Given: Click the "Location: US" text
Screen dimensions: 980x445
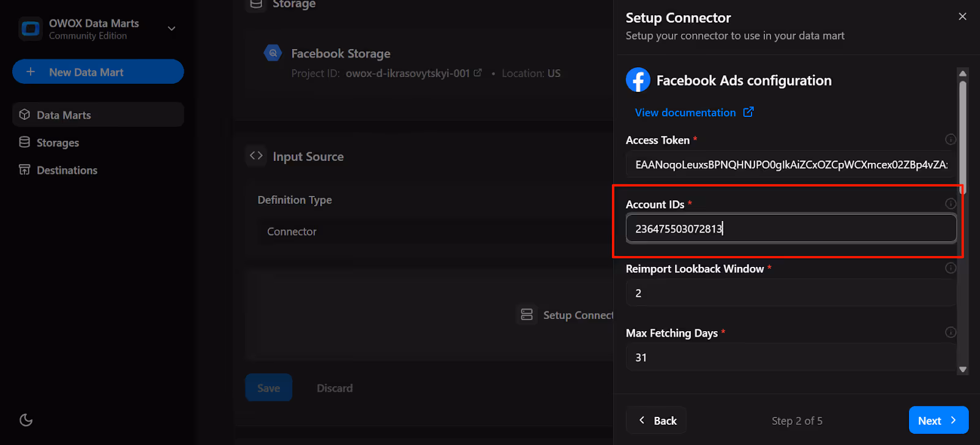Looking at the screenshot, I should pos(531,73).
